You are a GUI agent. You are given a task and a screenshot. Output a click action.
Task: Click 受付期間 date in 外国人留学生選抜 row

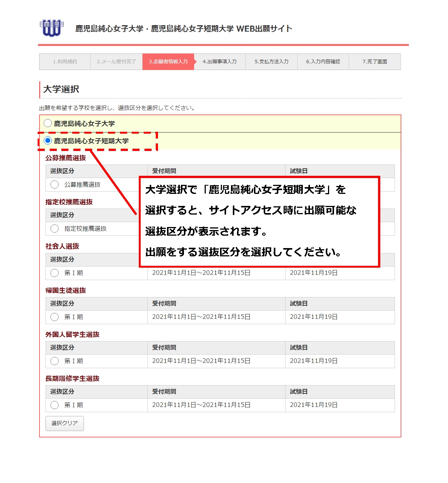(x=201, y=361)
